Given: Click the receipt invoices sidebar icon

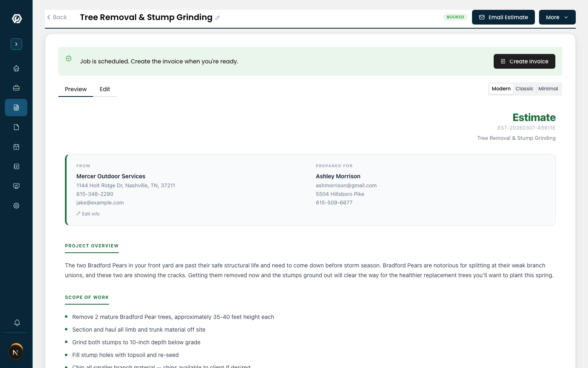Looking at the screenshot, I should click(x=16, y=127).
